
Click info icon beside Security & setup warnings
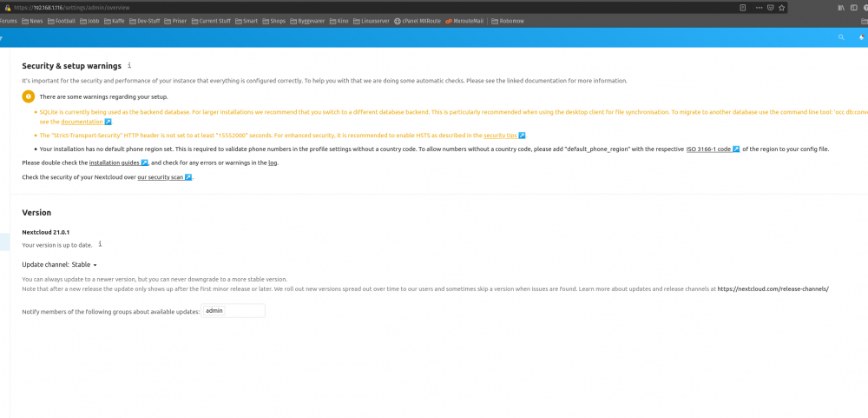129,65
